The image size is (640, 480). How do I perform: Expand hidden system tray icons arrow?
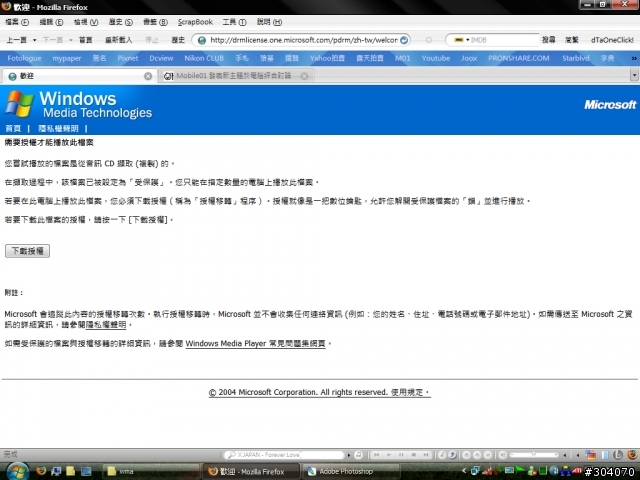[464, 471]
